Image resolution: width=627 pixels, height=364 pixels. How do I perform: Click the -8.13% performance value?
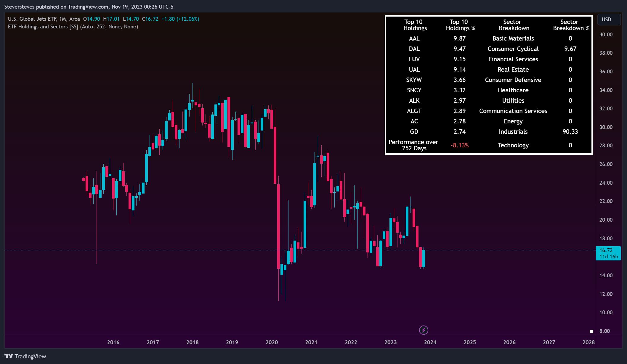click(460, 145)
